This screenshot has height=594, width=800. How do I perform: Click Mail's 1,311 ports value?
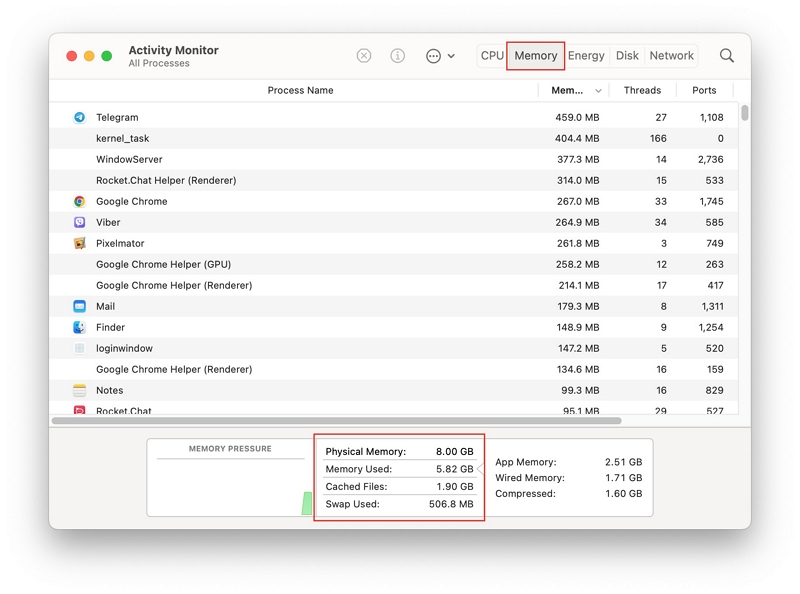click(x=712, y=306)
